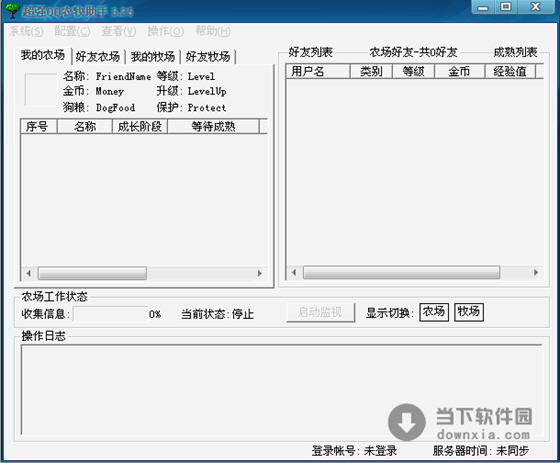The width and height of the screenshot is (560, 463).
Task: Sort crops by 等待成熟 column header
Action: [x=213, y=126]
